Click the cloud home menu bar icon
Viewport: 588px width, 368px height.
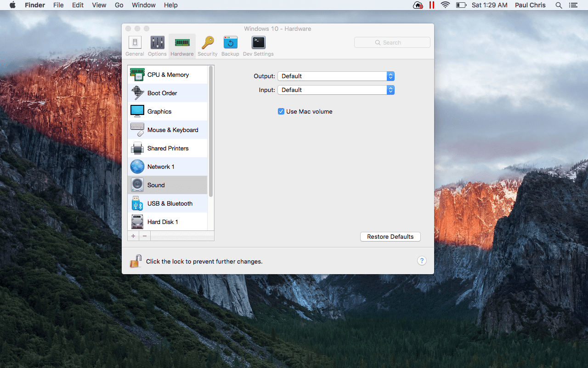[x=418, y=5]
